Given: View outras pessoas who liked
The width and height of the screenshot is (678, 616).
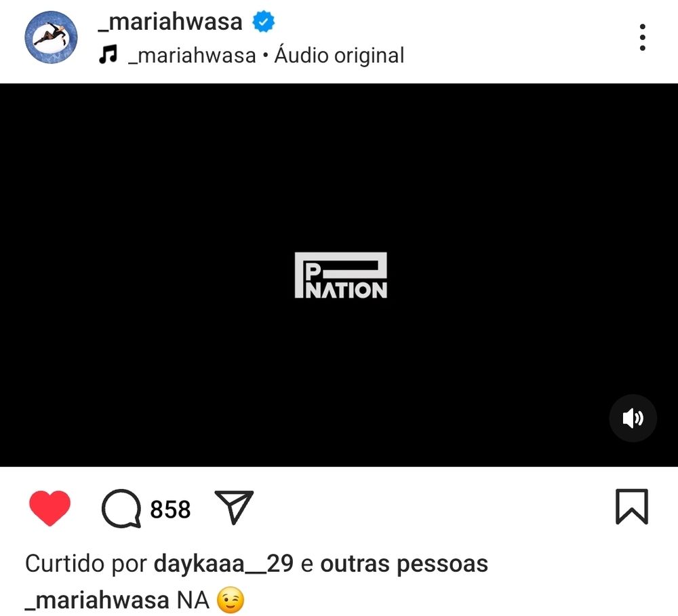Looking at the screenshot, I should [404, 564].
